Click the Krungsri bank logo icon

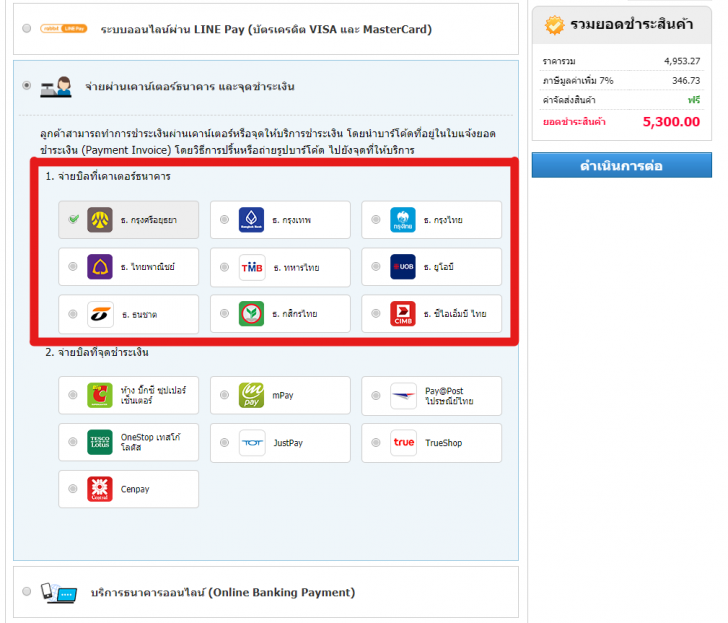(x=100, y=220)
